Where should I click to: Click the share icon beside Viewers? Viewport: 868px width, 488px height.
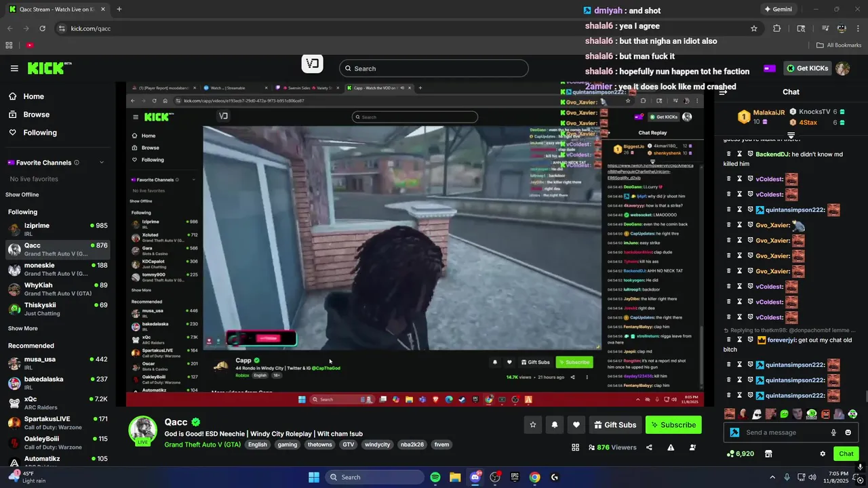[649, 447]
